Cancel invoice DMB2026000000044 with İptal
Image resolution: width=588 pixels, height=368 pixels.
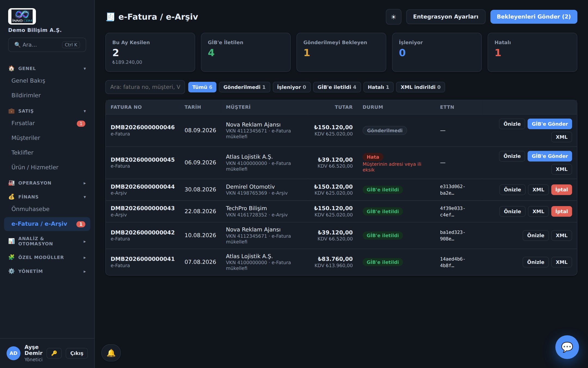[561, 190]
